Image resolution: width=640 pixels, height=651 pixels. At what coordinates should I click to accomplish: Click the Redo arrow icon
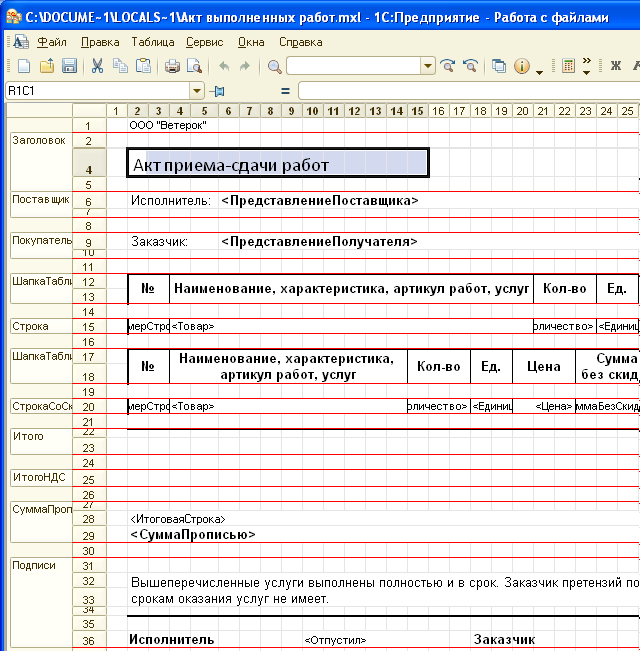[245, 66]
